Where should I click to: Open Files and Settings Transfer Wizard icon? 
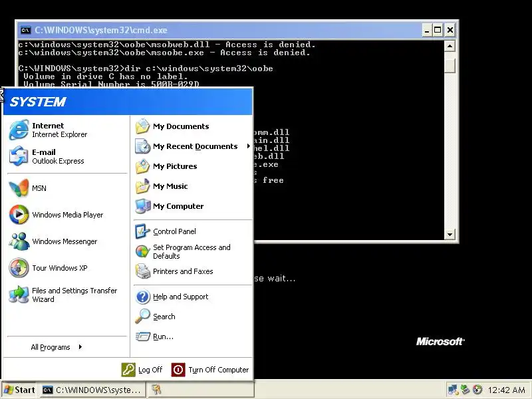[19, 295]
